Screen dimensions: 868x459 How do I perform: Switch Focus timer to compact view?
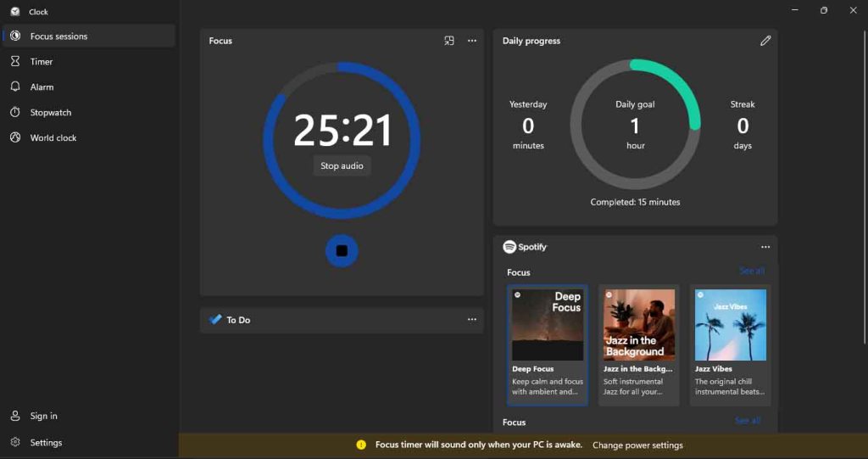coord(449,41)
